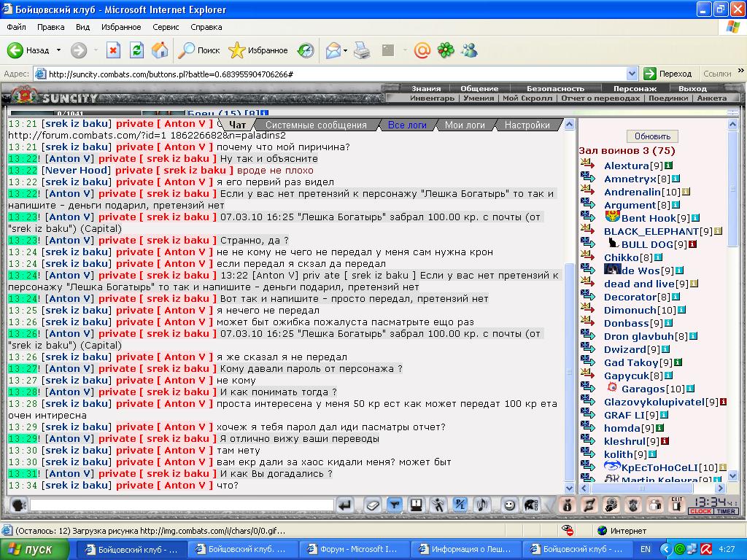Image resolution: width=747 pixels, height=560 pixels.
Task: Click the Stop button in IE toolbar
Action: click(113, 50)
